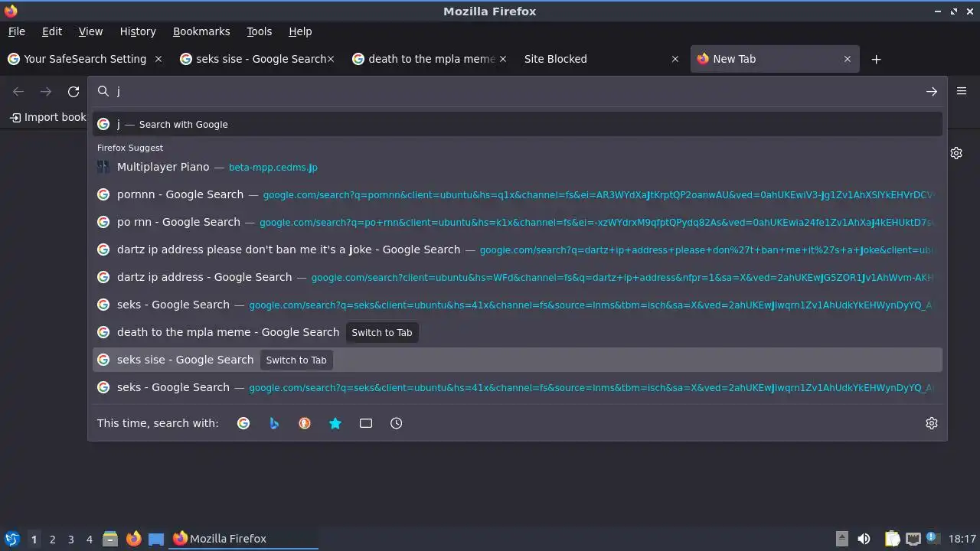Open removable media eject tray icon
Image resolution: width=980 pixels, height=551 pixels.
(x=841, y=539)
